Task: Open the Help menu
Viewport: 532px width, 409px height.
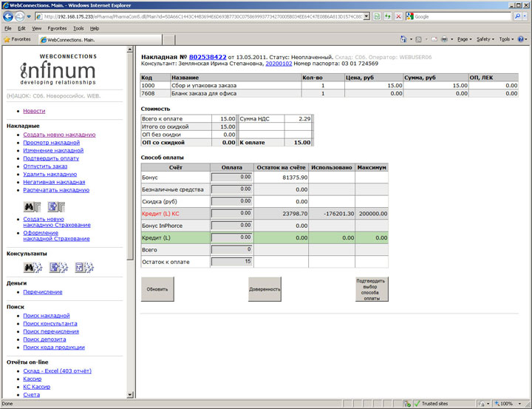Action: click(x=95, y=29)
